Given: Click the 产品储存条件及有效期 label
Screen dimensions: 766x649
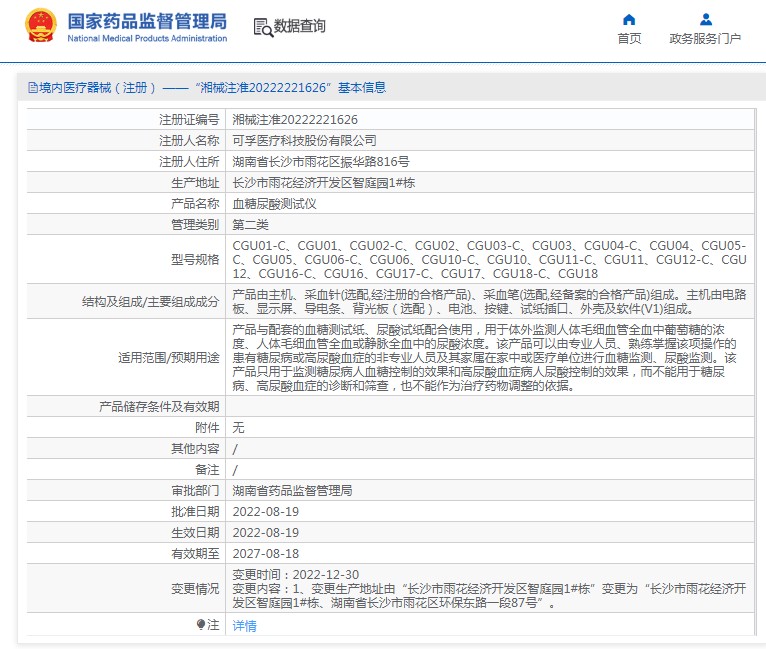Looking at the screenshot, I should 159,406.
